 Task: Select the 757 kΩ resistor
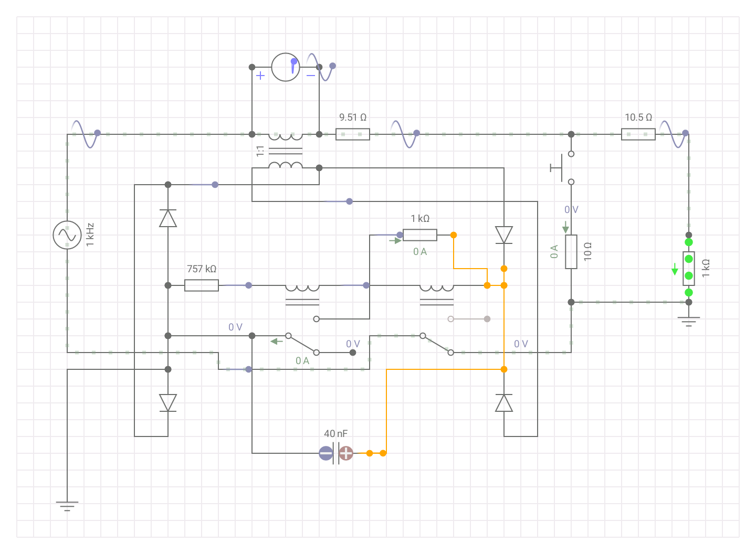coord(202,285)
